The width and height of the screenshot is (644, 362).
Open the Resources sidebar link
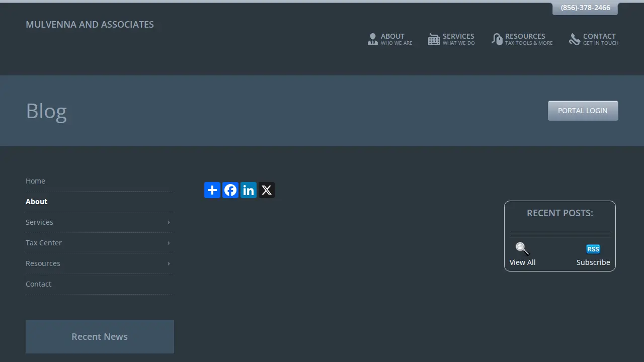tap(43, 263)
